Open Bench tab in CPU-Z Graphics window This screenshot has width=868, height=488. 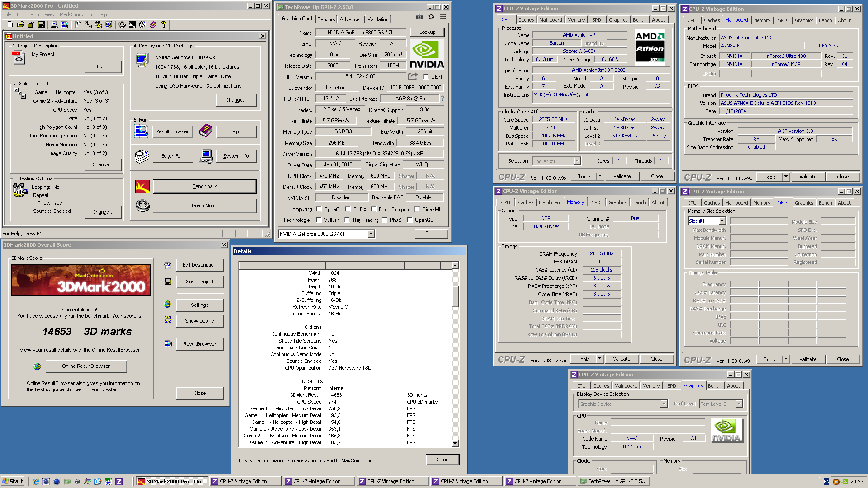coord(714,386)
